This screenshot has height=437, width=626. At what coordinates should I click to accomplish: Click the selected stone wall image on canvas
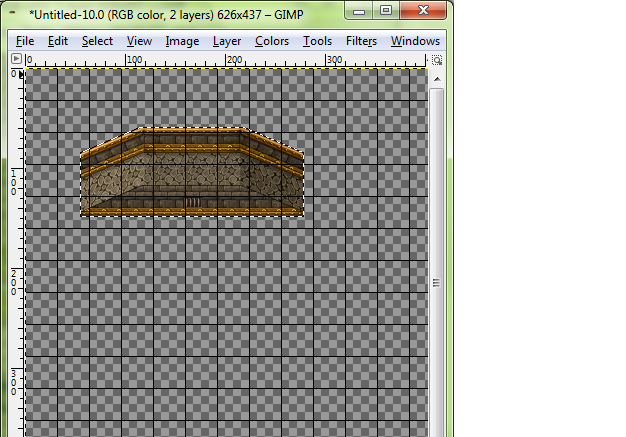192,172
